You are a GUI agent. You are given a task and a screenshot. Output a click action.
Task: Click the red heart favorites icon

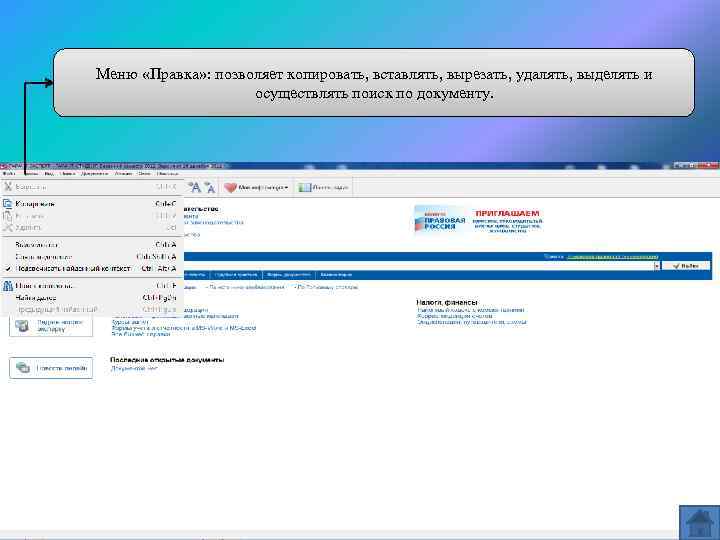click(230, 187)
